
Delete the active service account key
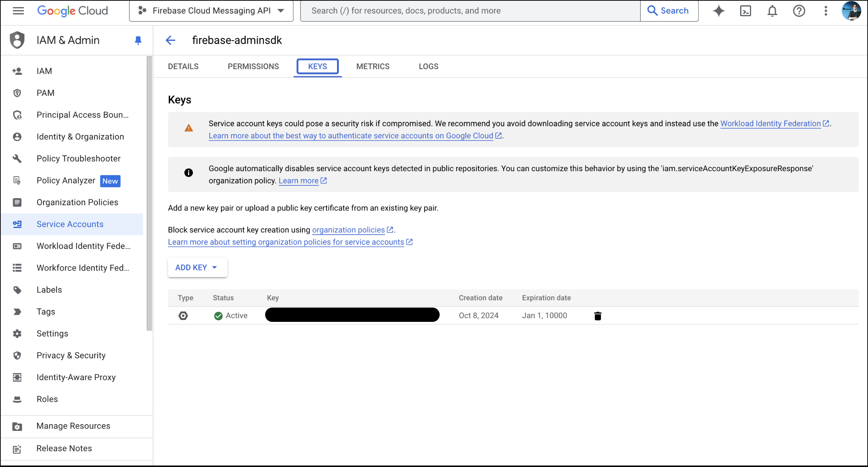[598, 316]
